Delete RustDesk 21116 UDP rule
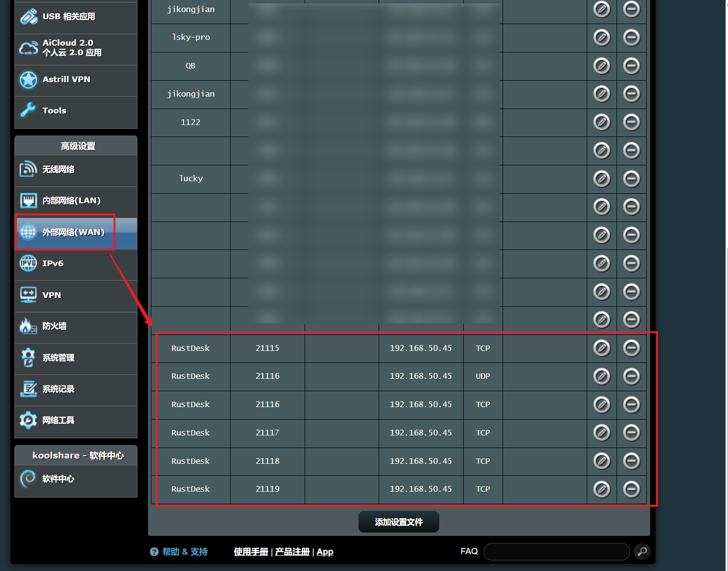Screen dimensions: 728x571 (x=631, y=376)
